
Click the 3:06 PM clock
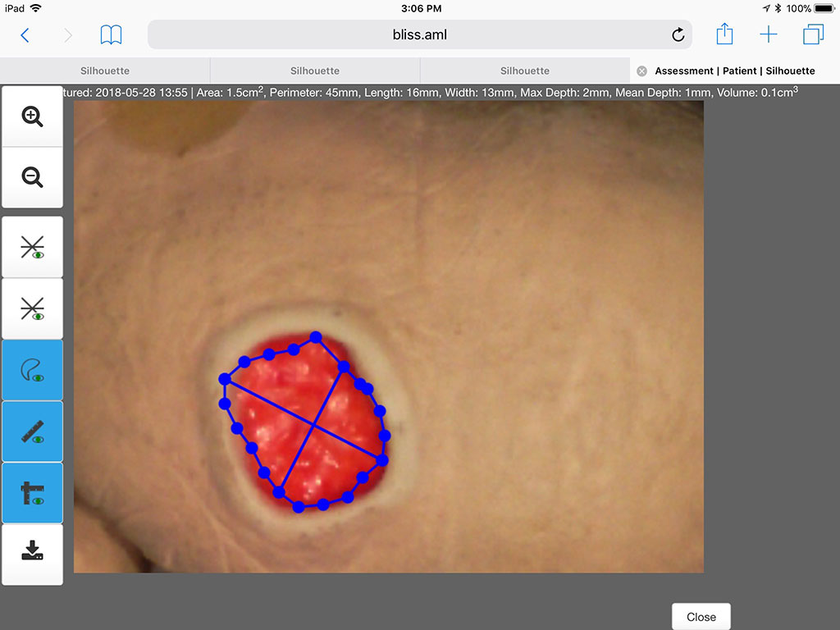tap(421, 8)
